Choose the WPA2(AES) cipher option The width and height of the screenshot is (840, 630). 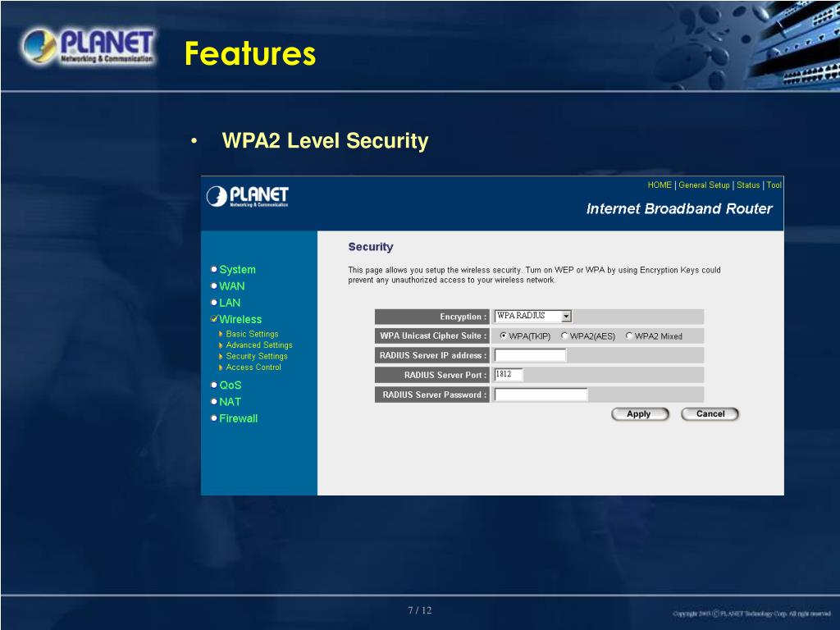(x=564, y=336)
